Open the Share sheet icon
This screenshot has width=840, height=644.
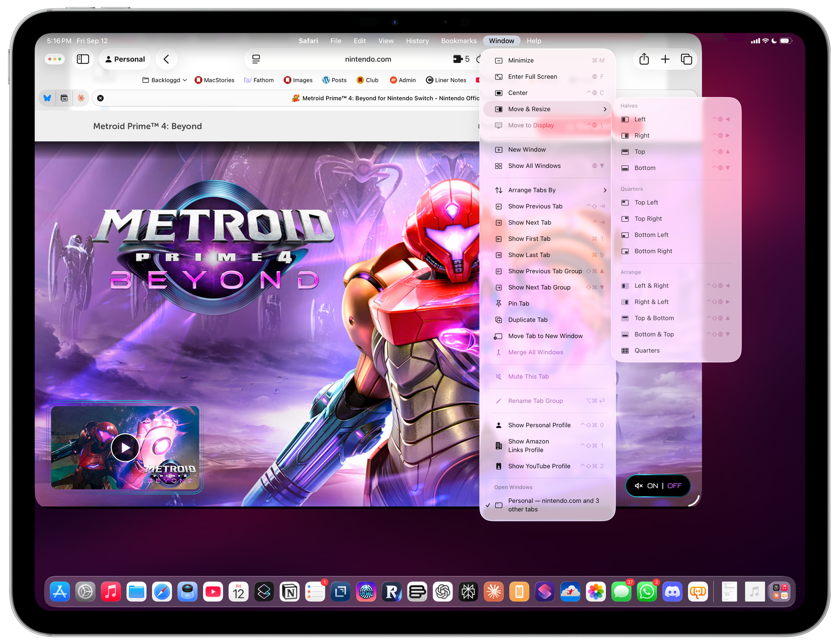[644, 59]
